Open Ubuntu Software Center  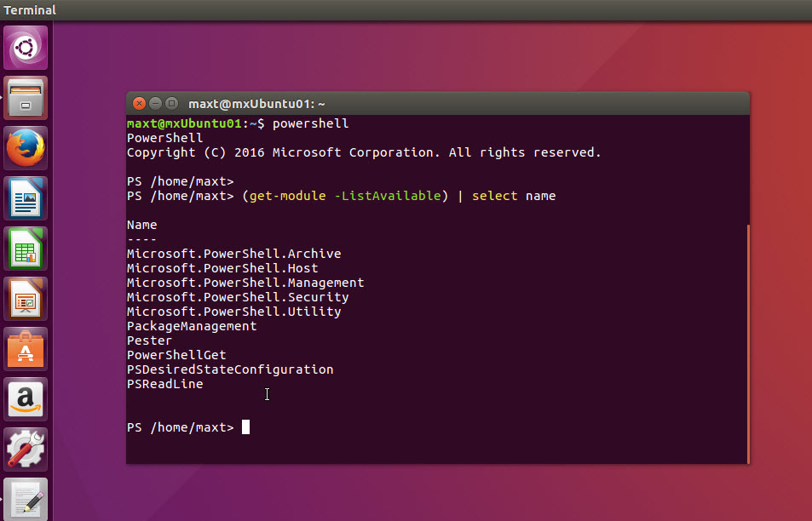click(26, 349)
